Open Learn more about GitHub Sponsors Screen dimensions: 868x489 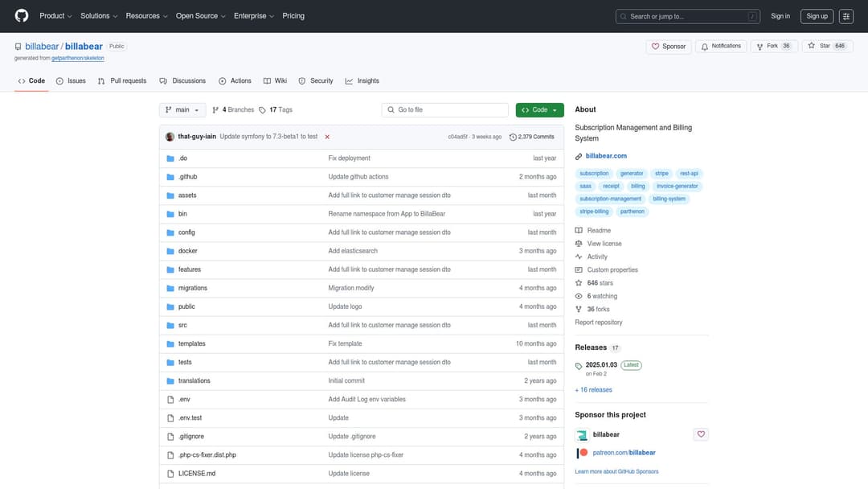(x=616, y=472)
